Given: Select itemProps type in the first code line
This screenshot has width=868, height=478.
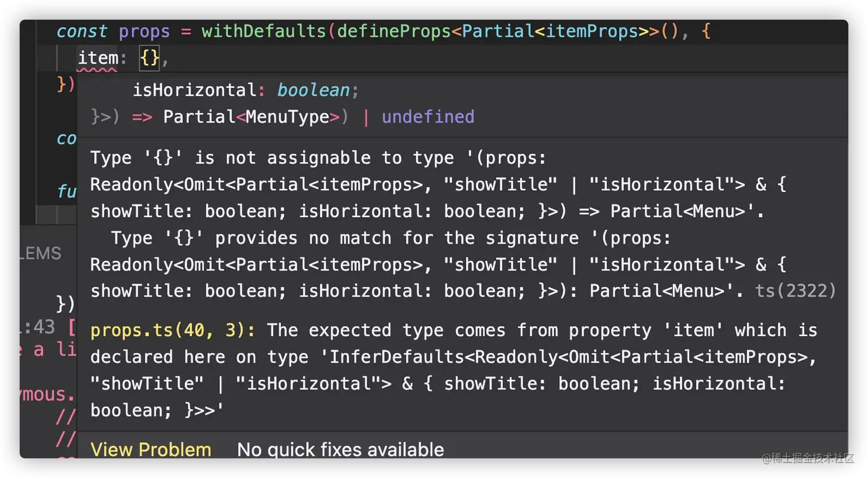Looking at the screenshot, I should (x=592, y=31).
